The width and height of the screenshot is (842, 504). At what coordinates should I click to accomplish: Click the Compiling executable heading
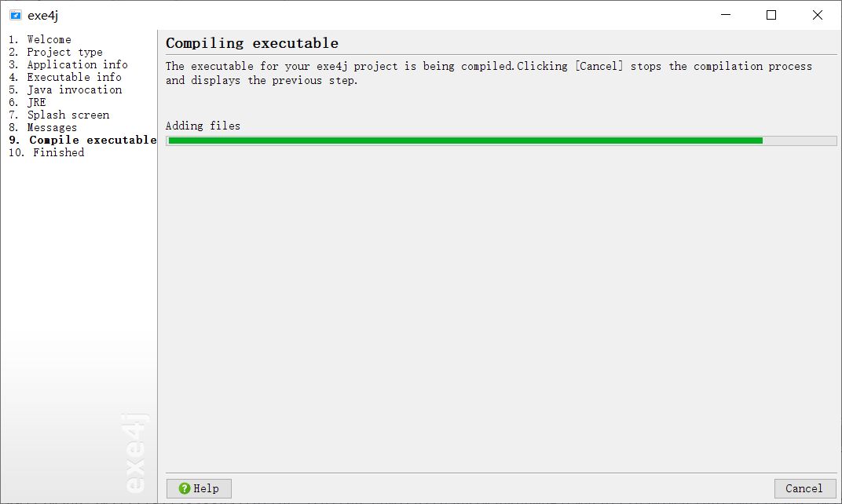point(252,43)
